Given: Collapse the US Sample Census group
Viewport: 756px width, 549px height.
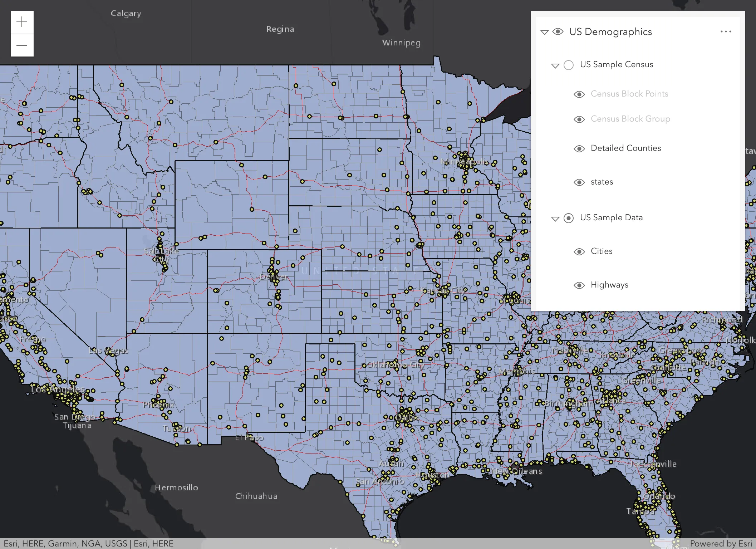Looking at the screenshot, I should pos(555,65).
